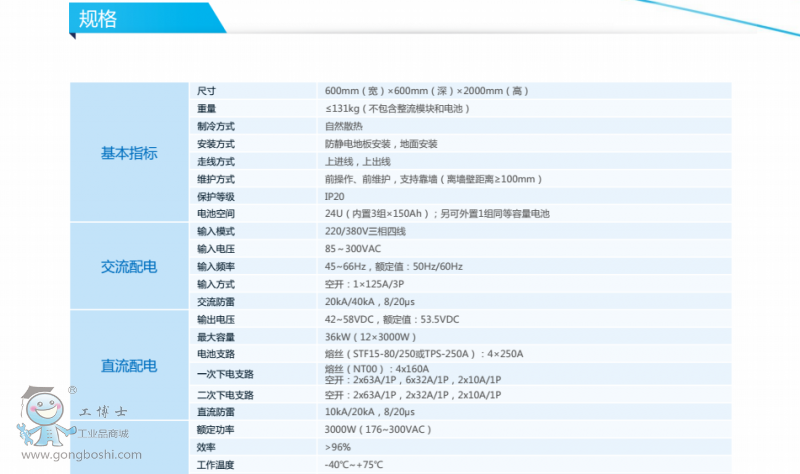Click the 工作温度 row label
800x474 pixels.
(215, 465)
